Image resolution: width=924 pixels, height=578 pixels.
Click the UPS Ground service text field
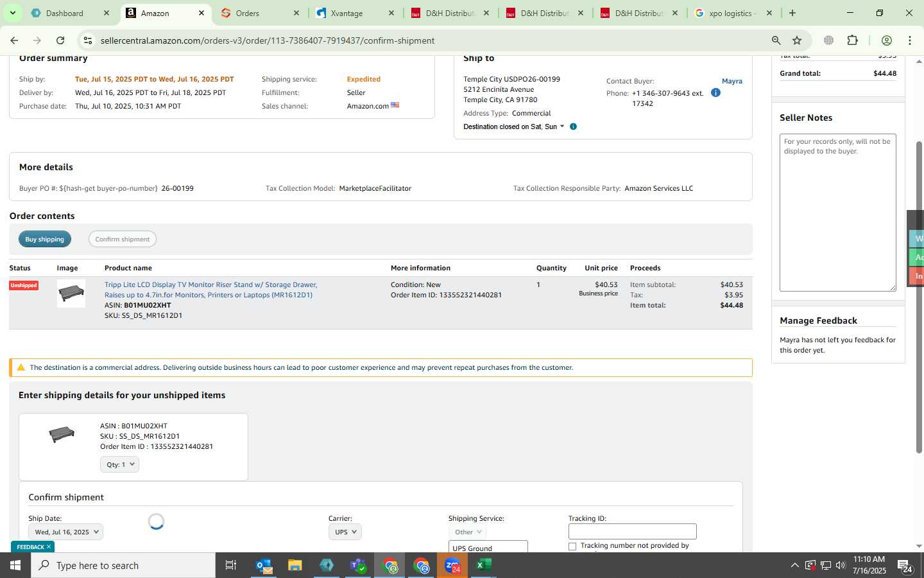[x=488, y=547]
